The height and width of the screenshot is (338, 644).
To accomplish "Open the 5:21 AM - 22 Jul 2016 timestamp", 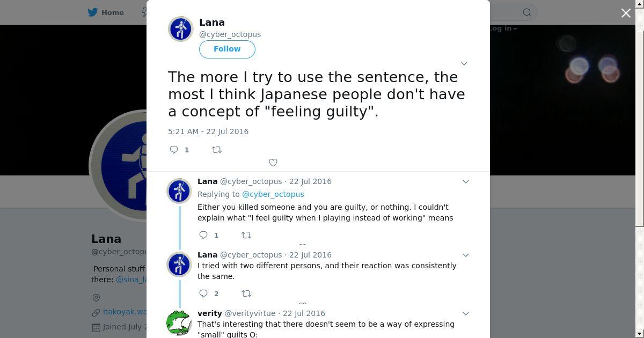I will (x=208, y=131).
